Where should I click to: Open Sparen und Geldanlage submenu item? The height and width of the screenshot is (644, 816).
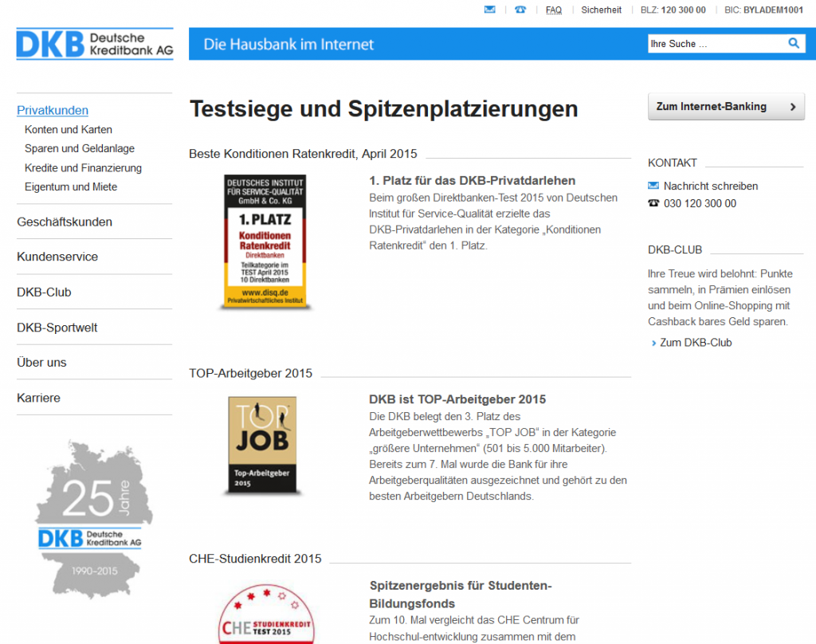click(80, 148)
